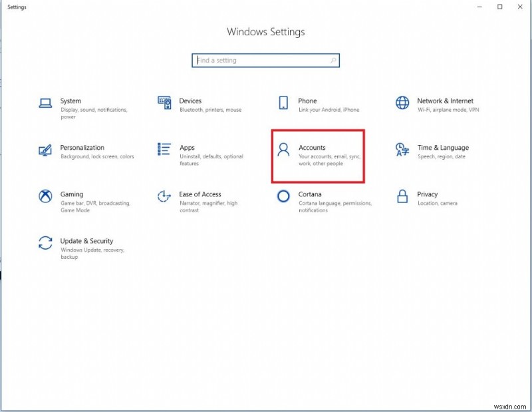Select the Cortana category title
Image resolution: width=532 pixels, height=412 pixels.
click(x=310, y=194)
